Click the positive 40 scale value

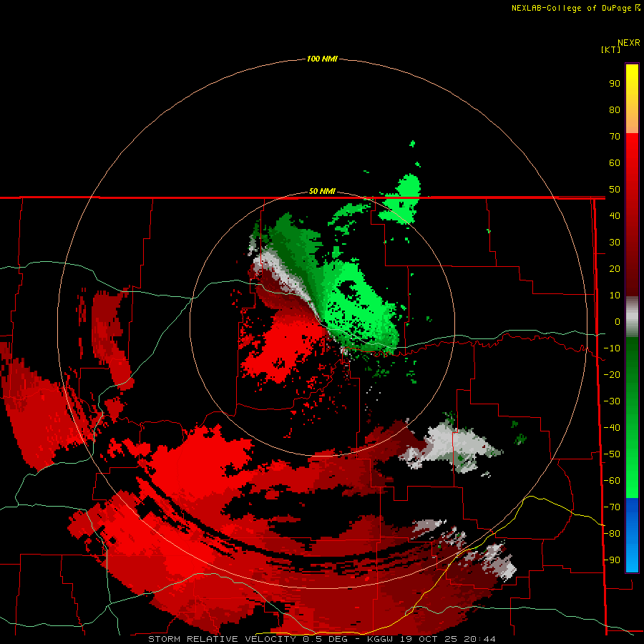[x=615, y=216]
